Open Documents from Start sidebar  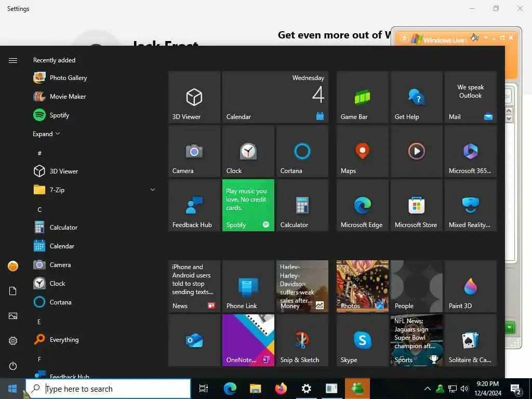pyautogui.click(x=13, y=291)
